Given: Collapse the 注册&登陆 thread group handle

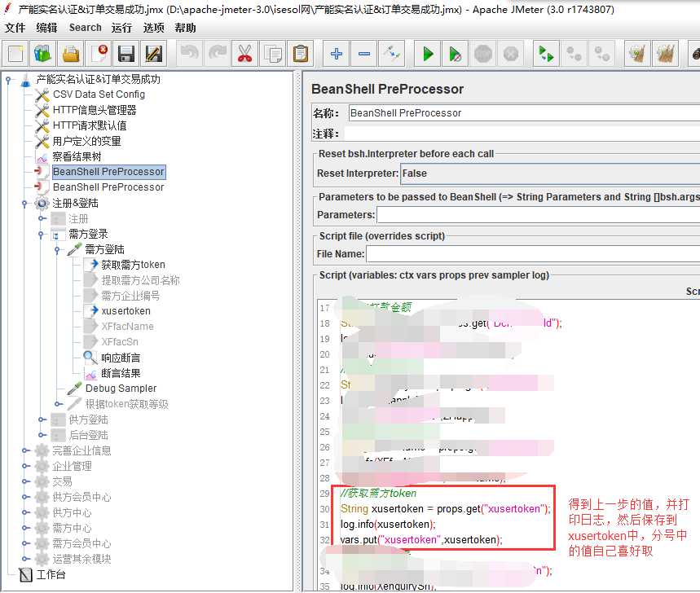Looking at the screenshot, I should (x=24, y=204).
